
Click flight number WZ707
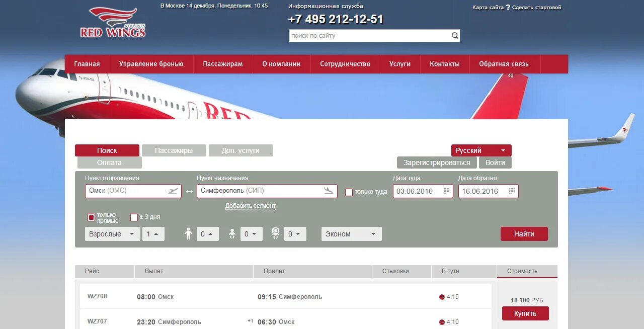click(x=97, y=321)
